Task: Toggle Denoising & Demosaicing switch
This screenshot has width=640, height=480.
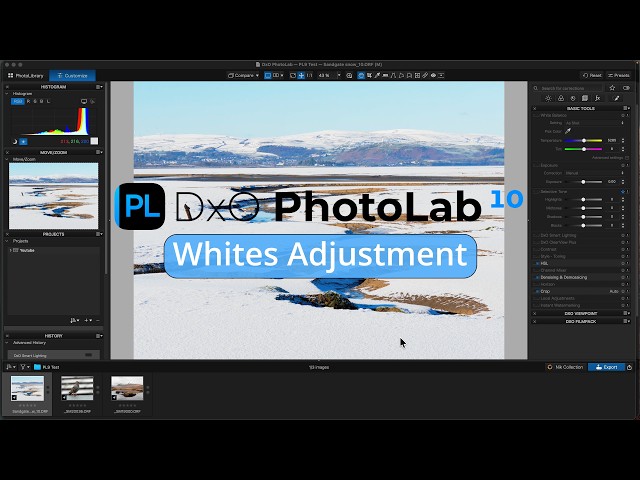Action: pyautogui.click(x=538, y=278)
